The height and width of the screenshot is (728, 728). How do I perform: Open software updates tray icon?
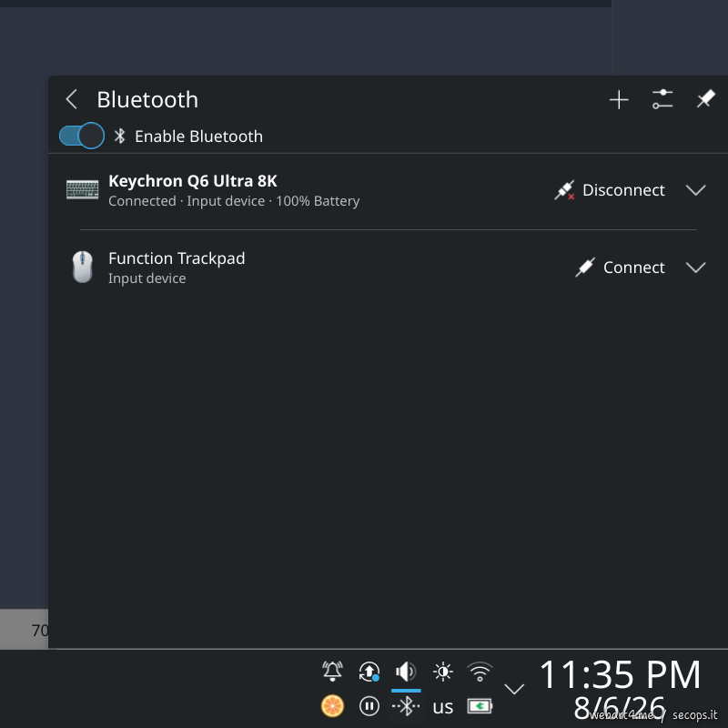(x=369, y=672)
